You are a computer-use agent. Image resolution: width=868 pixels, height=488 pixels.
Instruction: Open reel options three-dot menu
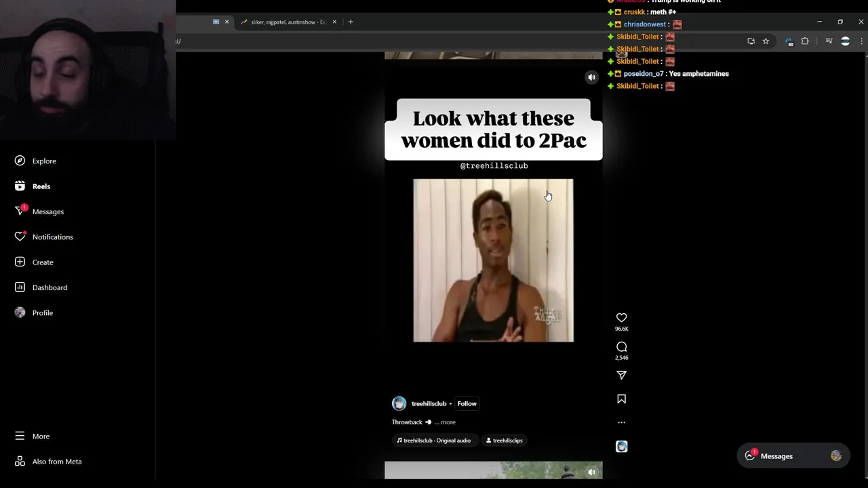(x=621, y=422)
